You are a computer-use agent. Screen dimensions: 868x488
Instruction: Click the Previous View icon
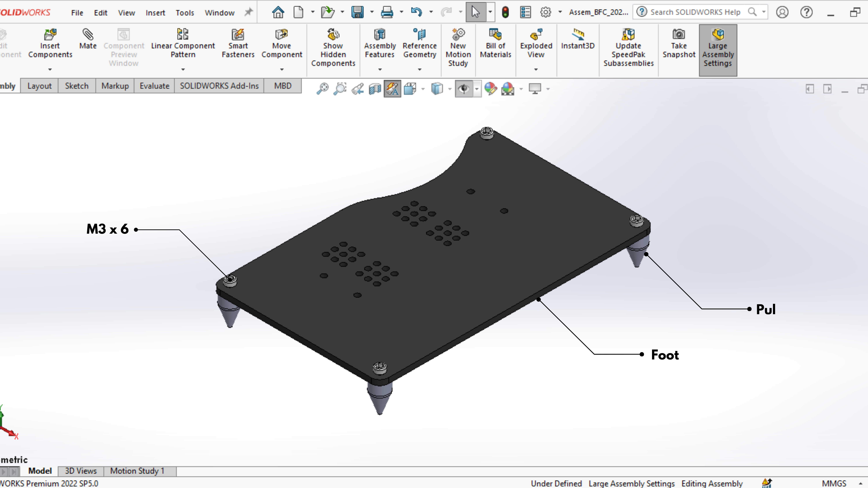click(x=357, y=89)
